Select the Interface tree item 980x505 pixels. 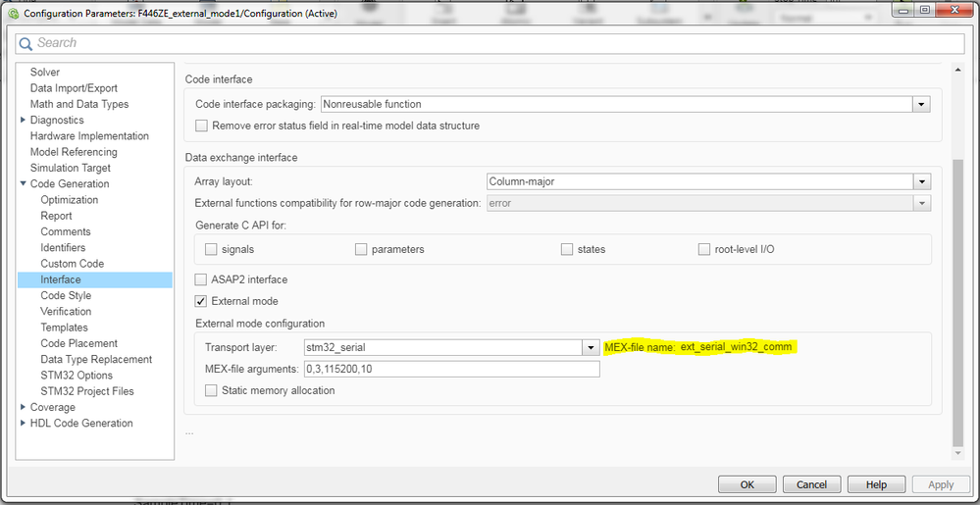95,279
